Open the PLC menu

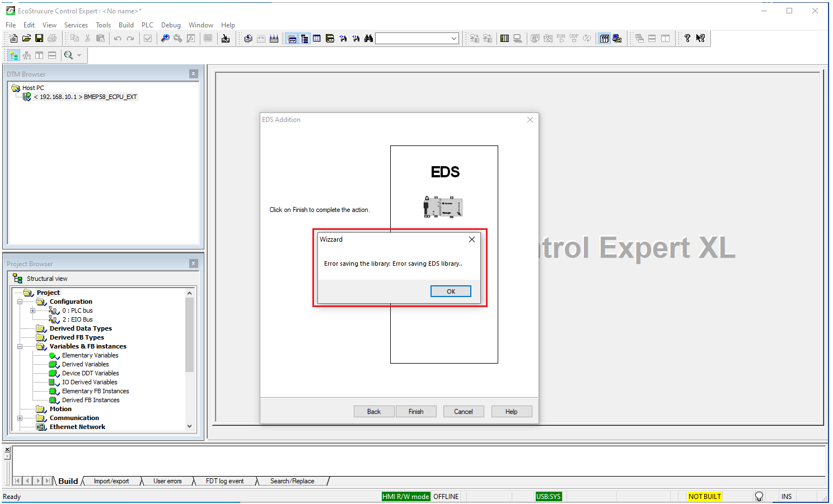click(x=147, y=25)
